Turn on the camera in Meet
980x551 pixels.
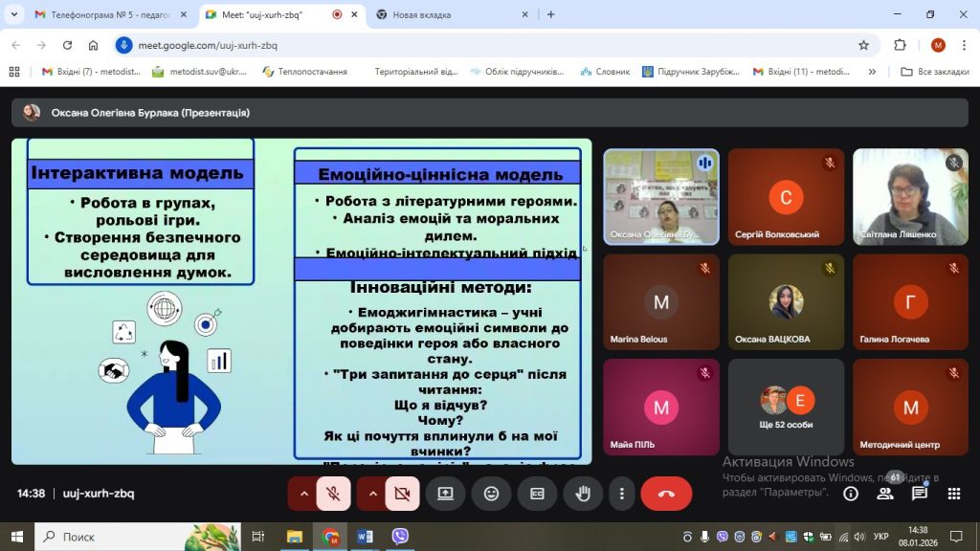[x=402, y=494]
